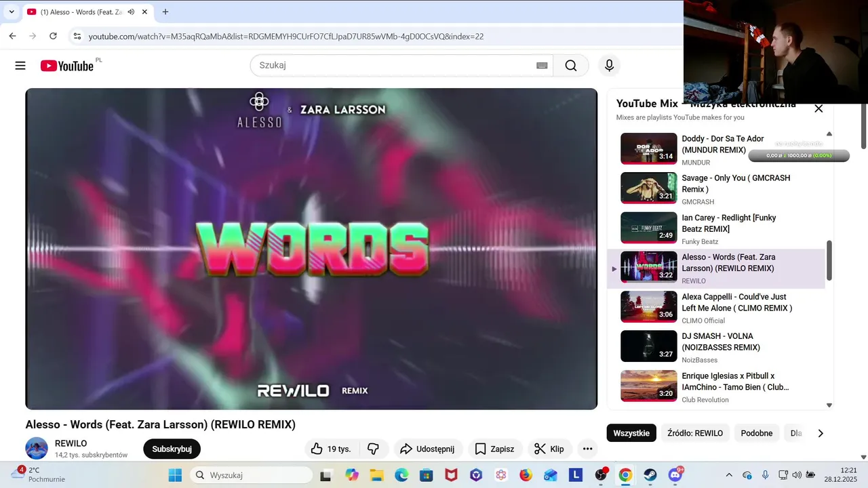Start voice search with the microphone
This screenshot has width=868, height=488.
[x=609, y=66]
